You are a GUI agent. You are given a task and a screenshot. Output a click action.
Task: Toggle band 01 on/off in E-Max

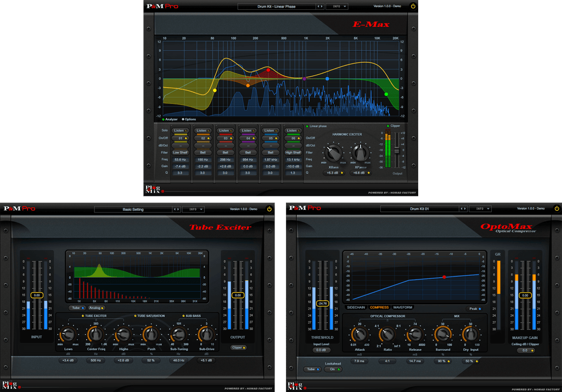pos(181,138)
